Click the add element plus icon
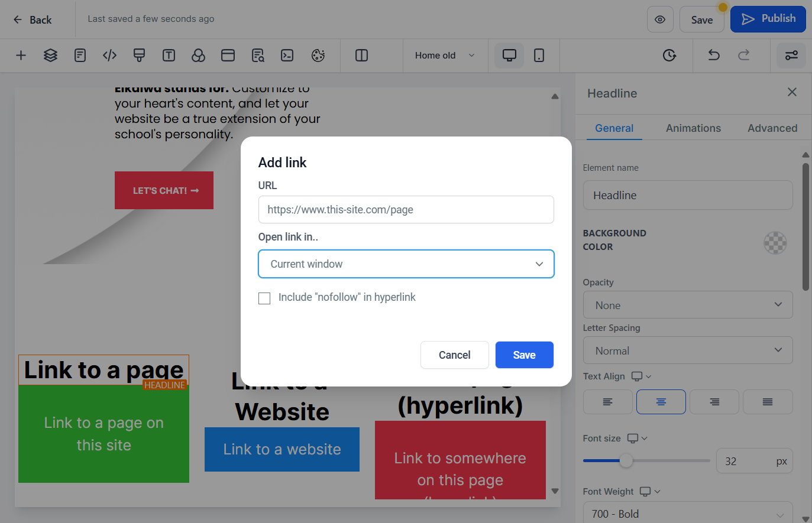The height and width of the screenshot is (523, 812). [21, 56]
